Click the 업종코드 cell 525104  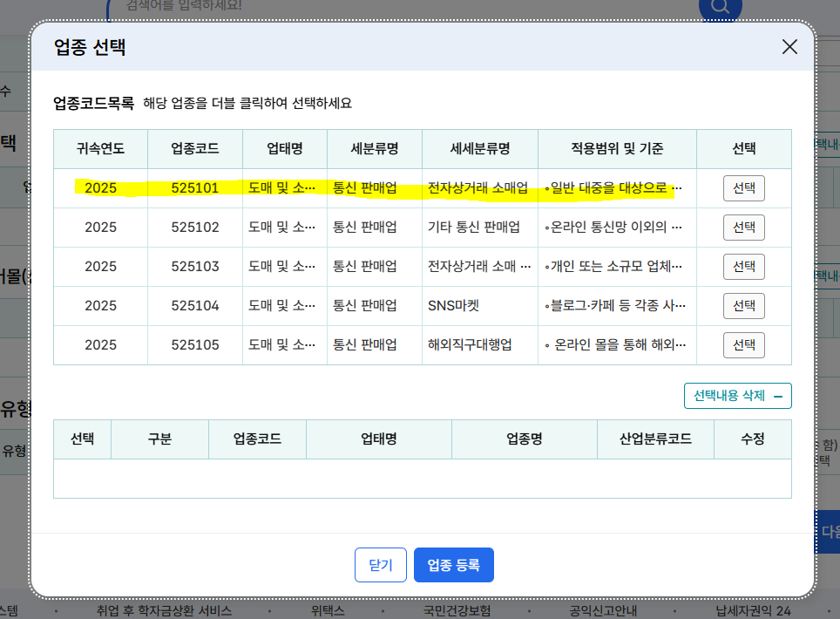coord(195,305)
